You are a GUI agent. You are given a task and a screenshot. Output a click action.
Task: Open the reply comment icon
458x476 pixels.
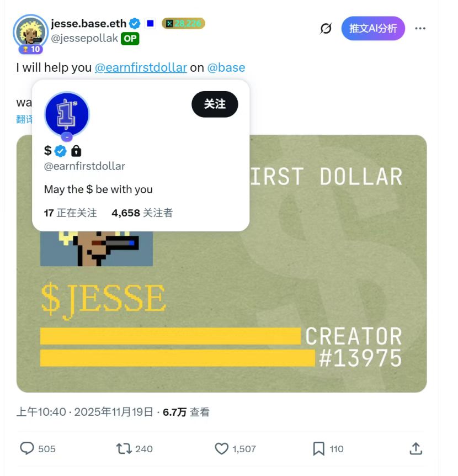point(27,448)
